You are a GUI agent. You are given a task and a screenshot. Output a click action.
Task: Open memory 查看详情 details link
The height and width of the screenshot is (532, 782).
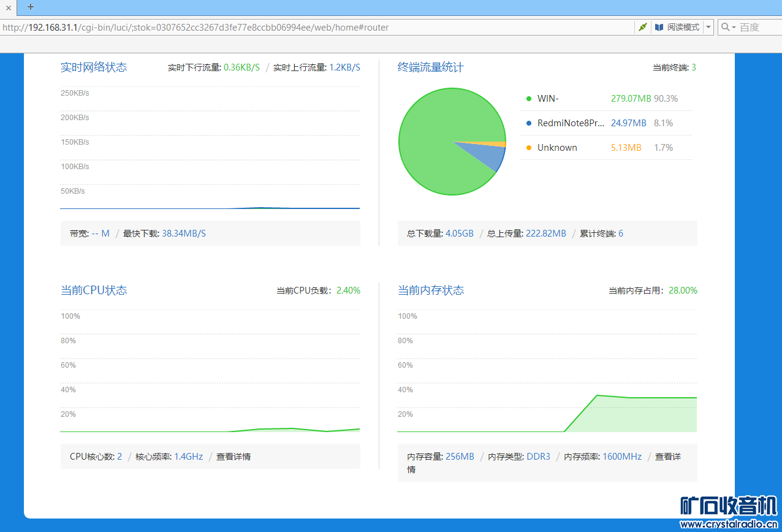pos(667,457)
